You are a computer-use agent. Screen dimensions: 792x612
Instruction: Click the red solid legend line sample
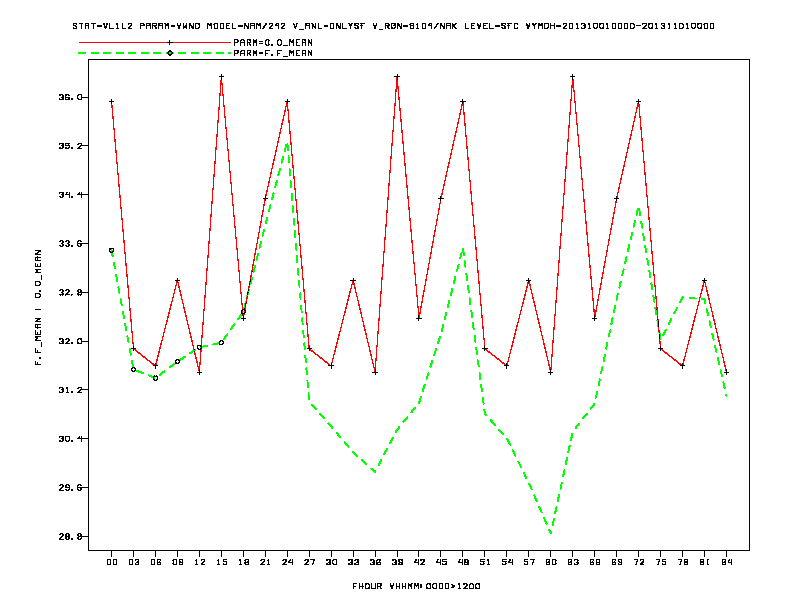tap(155, 42)
